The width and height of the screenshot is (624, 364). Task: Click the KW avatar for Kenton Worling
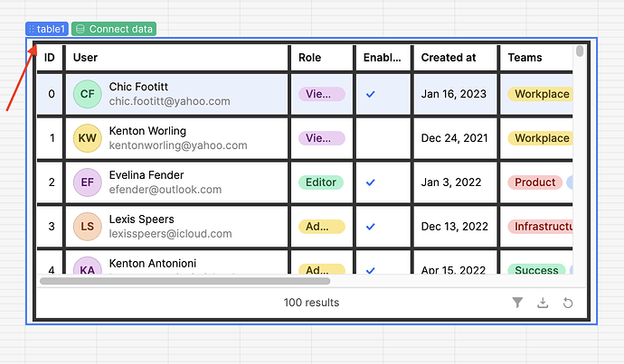(x=88, y=138)
